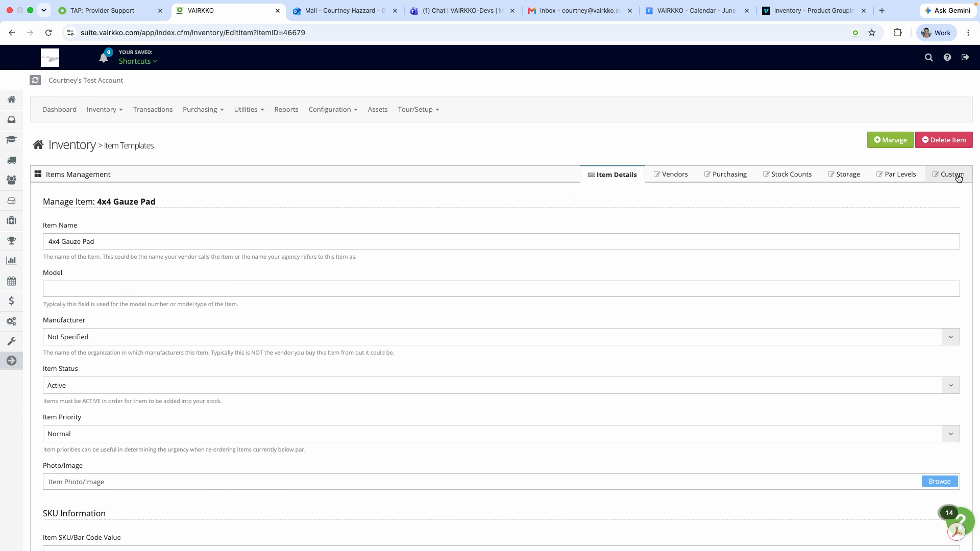Viewport: 980px width, 551px height.
Task: Open the home icon in left sidebar
Action: (11, 99)
